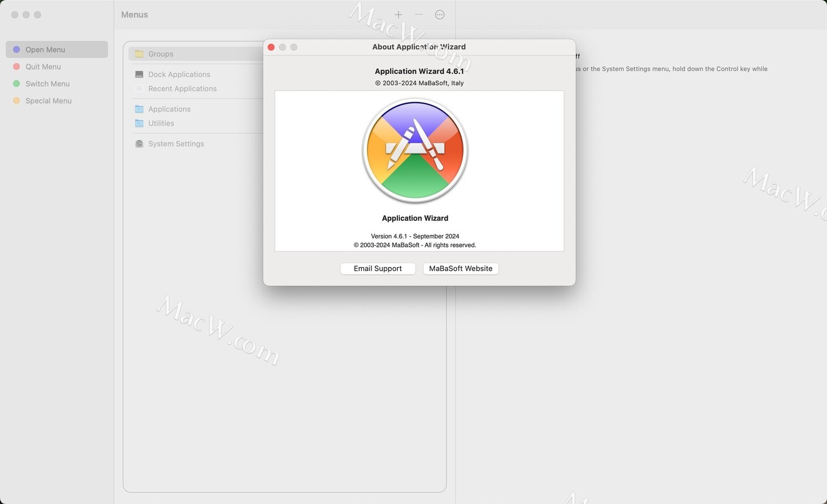Click the orange dot beside Special Menu
This screenshot has height=504, width=827.
(17, 101)
